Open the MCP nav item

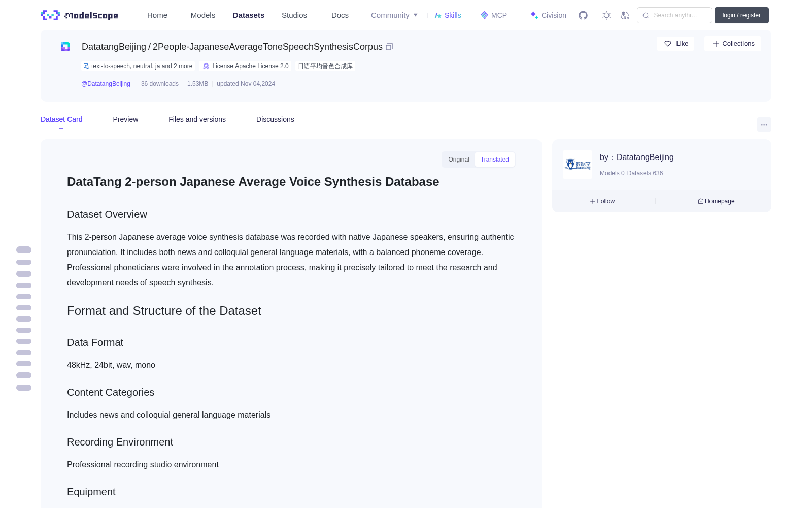point(493,15)
